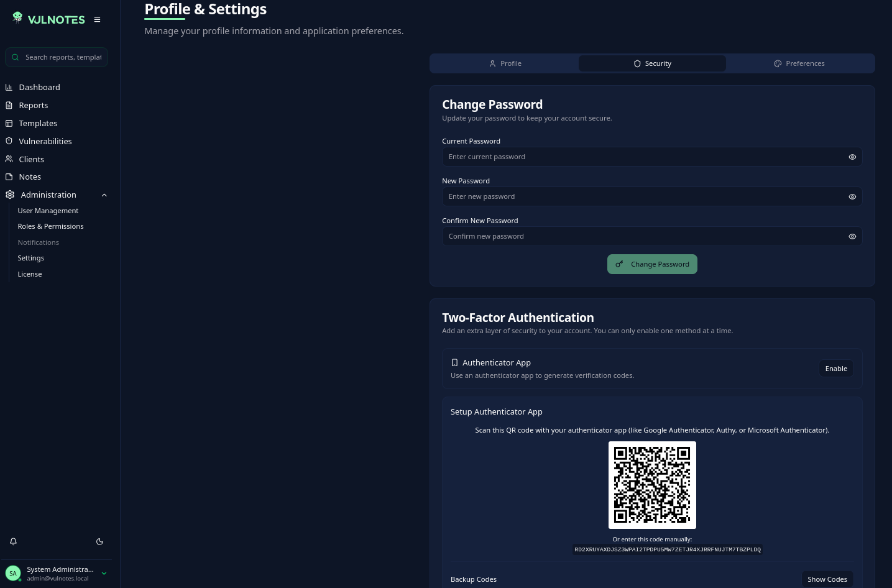
Task: Click the key icon on Change Password
Action: (x=619, y=264)
